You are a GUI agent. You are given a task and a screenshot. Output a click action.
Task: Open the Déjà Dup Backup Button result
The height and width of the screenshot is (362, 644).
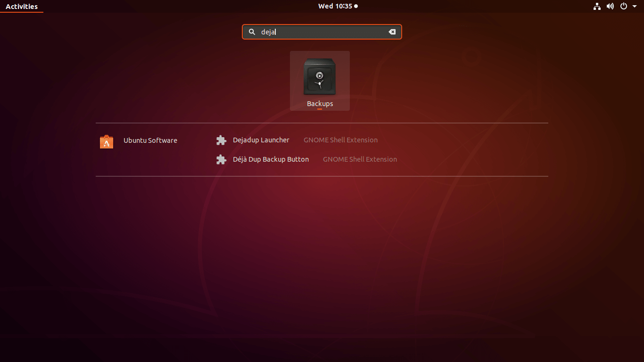coord(271,159)
